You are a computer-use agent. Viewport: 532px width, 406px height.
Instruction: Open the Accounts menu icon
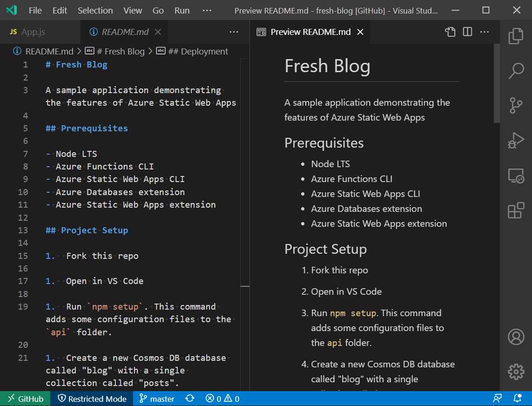pos(516,337)
